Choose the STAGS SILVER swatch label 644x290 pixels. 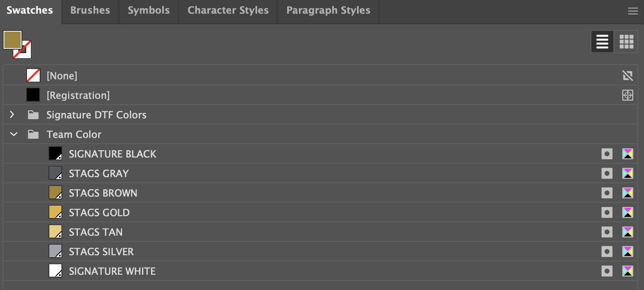[101, 252]
